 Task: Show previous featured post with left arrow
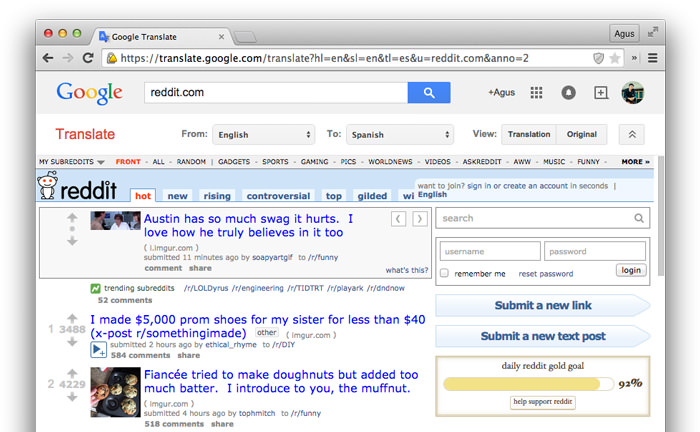coord(398,219)
